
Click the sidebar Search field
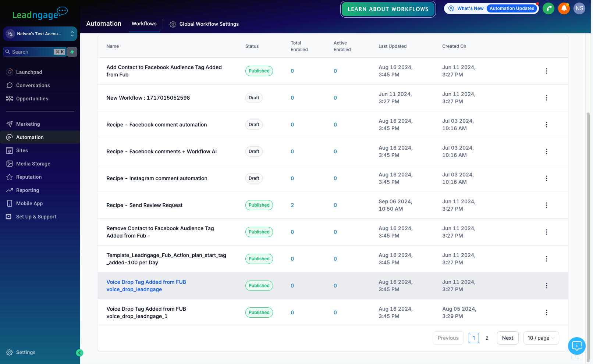[35, 52]
